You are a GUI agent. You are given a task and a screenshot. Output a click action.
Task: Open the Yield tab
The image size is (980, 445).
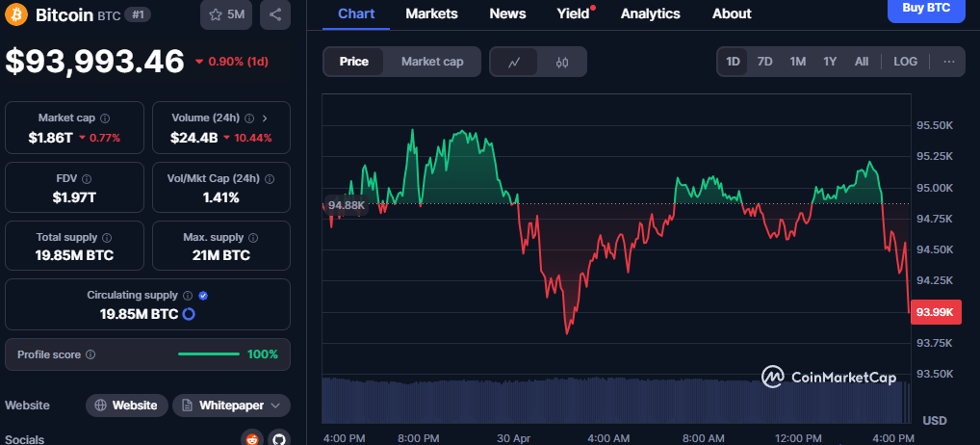(x=573, y=13)
